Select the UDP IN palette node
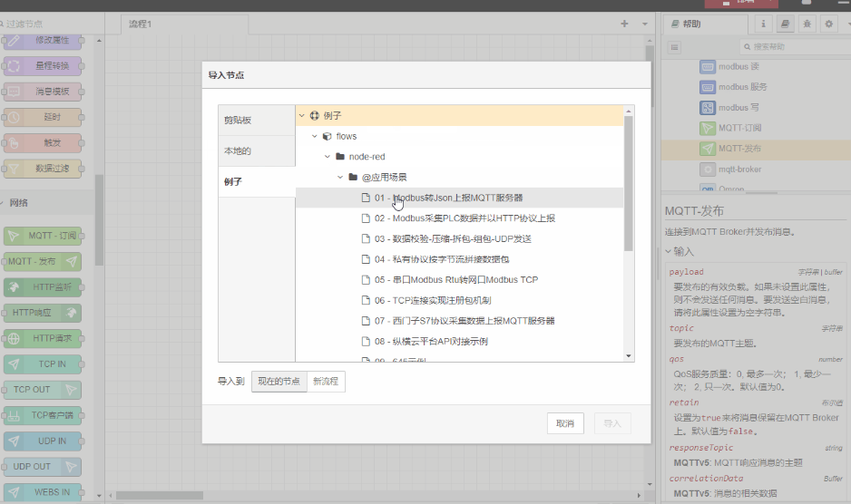This screenshot has height=504, width=851. coord(43,441)
